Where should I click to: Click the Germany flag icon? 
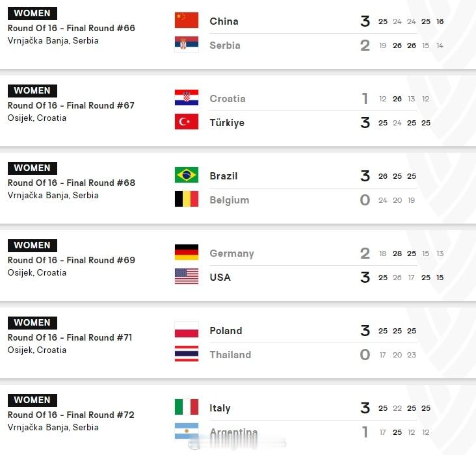pos(187,252)
